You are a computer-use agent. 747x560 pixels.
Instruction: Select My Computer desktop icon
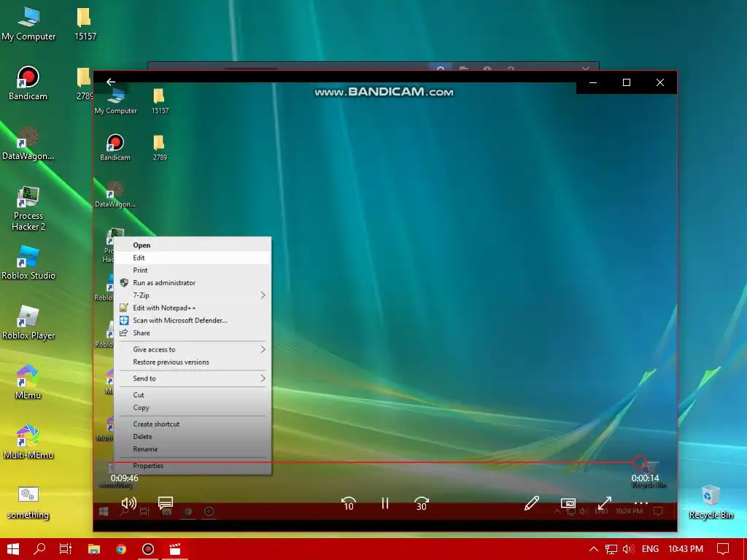28,23
